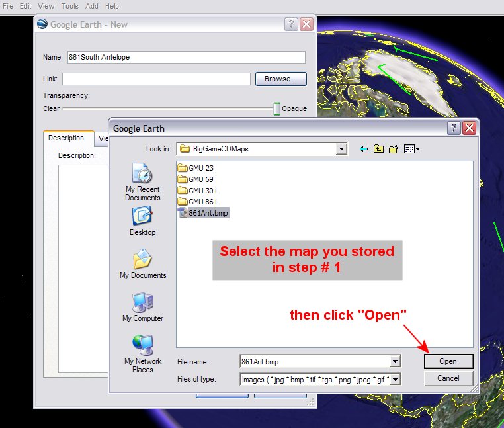Click the help icon in file dialog
The height and width of the screenshot is (428, 504).
(x=454, y=128)
